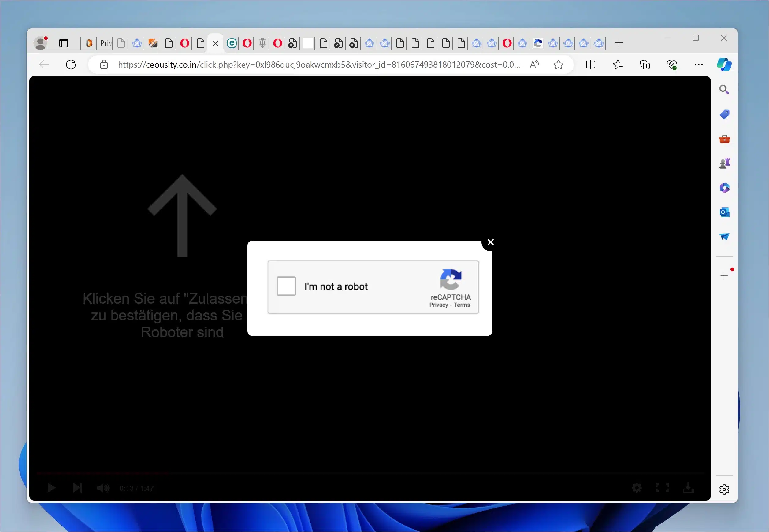Open Browser essentials heart icon
This screenshot has height=532, width=769.
pos(672,64)
